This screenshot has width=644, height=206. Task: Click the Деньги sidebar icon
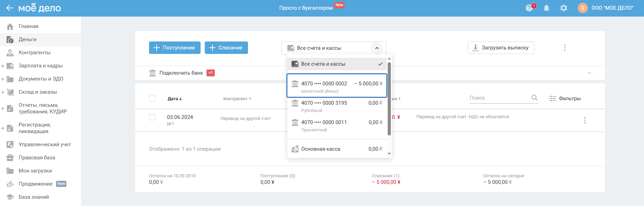point(10,40)
